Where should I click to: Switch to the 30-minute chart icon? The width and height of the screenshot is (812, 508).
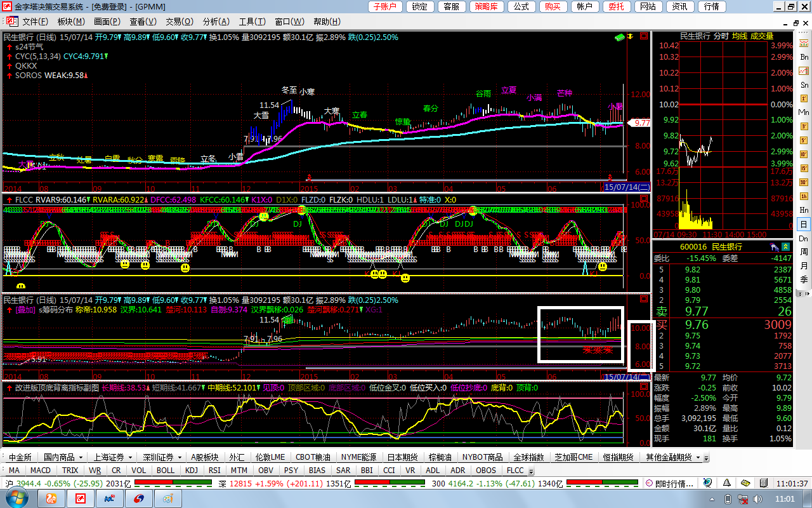[x=804, y=182]
